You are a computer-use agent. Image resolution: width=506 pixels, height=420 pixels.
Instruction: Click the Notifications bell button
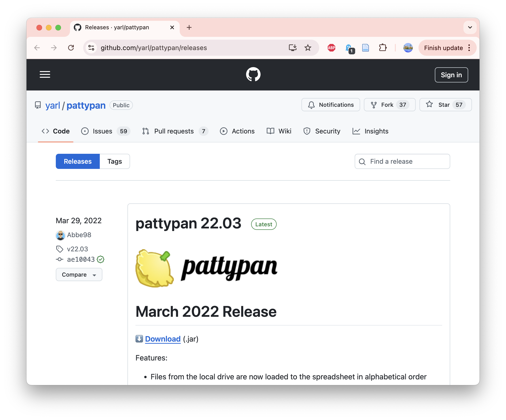pos(330,105)
